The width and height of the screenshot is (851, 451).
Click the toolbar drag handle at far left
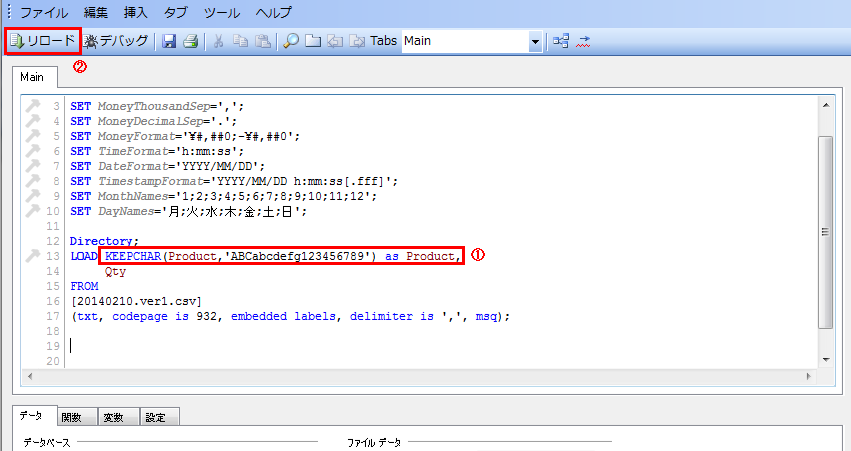tap(9, 11)
